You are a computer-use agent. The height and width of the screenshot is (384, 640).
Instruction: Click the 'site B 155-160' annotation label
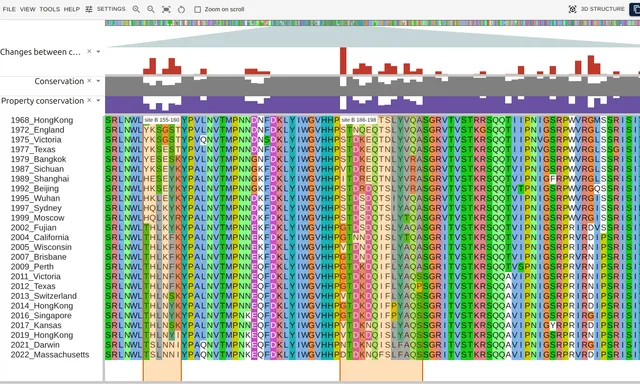tap(162, 120)
